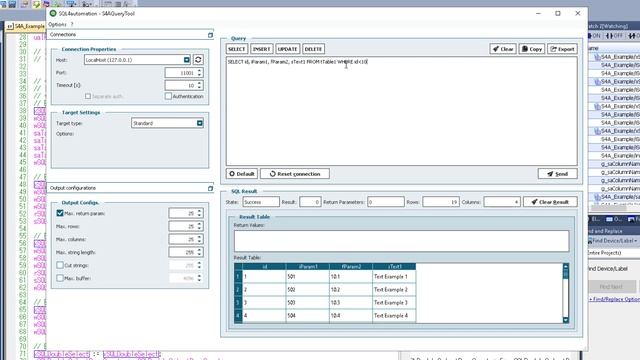Select cell Text Example 3

(x=394, y=302)
